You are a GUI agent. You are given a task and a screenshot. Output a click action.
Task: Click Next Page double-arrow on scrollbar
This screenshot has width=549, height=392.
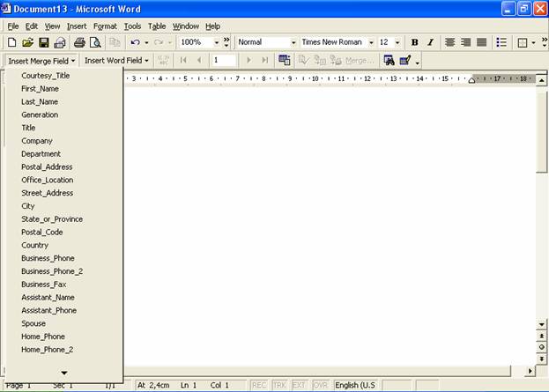[542, 359]
